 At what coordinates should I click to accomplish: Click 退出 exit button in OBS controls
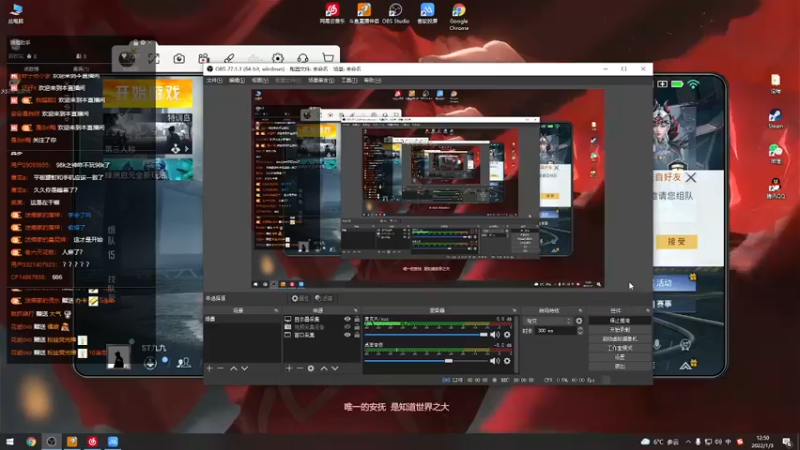coord(620,366)
